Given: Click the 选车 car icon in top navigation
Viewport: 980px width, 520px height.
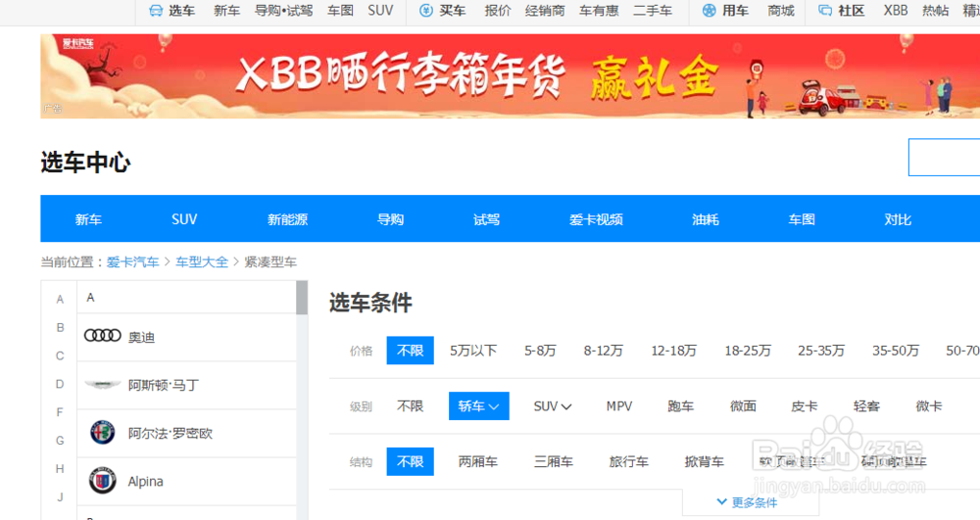Looking at the screenshot, I should tap(156, 11).
